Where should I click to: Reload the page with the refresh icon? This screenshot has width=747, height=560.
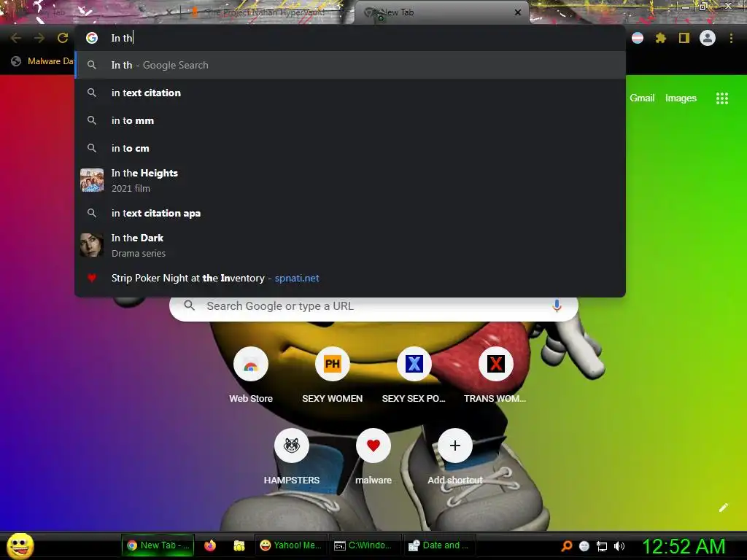[x=63, y=38]
